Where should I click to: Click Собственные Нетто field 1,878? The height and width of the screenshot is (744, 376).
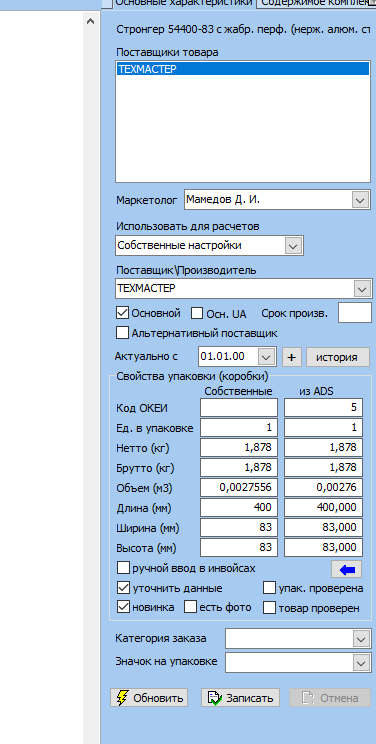(x=239, y=447)
